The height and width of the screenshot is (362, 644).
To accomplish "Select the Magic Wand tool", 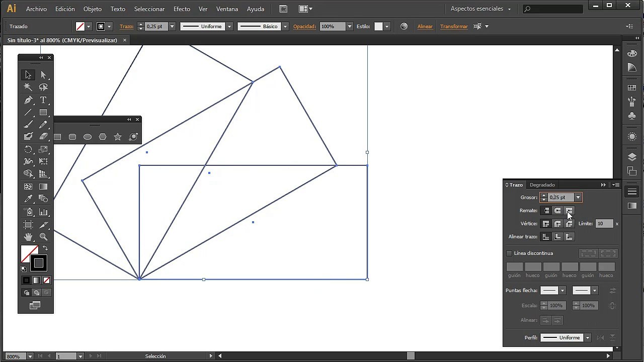I will [x=28, y=87].
